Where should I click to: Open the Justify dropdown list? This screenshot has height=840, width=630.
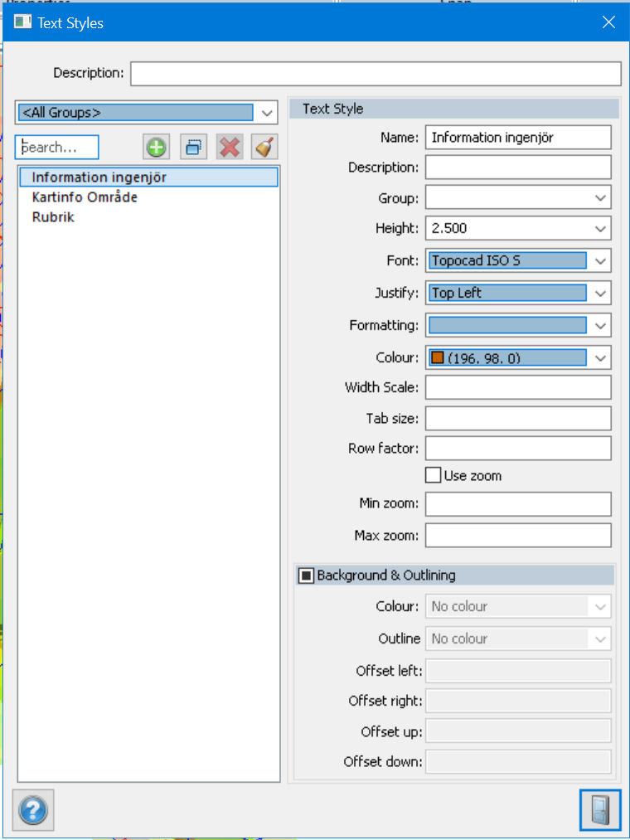point(600,293)
